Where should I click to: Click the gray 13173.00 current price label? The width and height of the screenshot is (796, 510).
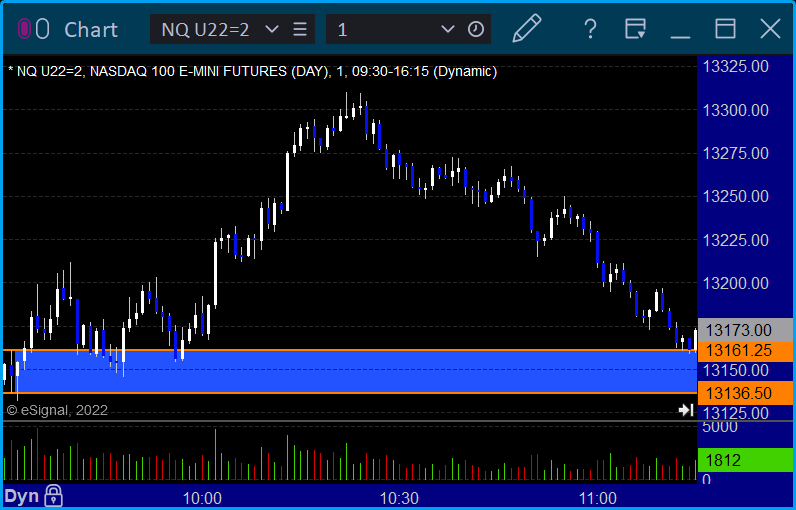(745, 330)
